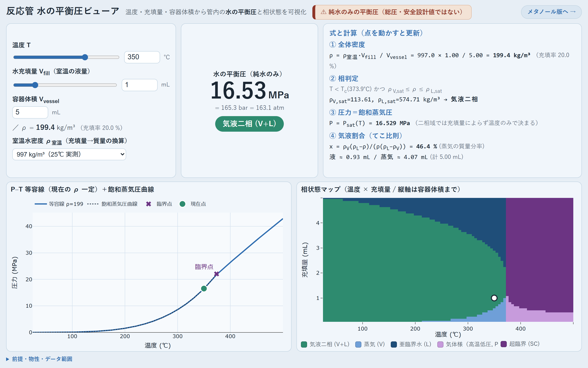
Task: Click the ② 相判定 heading
Action: coord(344,79)
